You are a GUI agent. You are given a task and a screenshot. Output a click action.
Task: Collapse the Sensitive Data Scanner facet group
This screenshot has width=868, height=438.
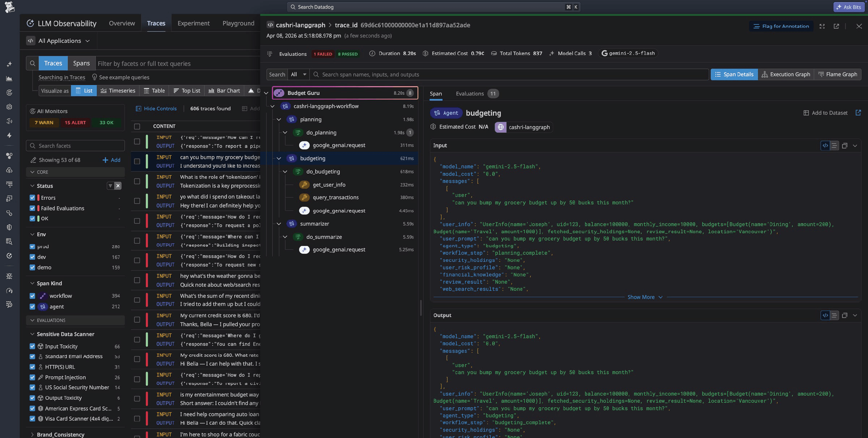[x=32, y=334]
